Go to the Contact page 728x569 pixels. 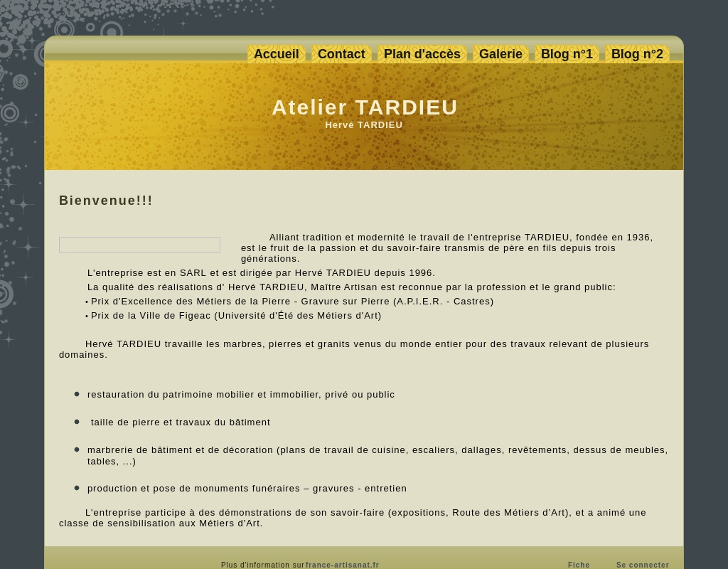tap(341, 54)
